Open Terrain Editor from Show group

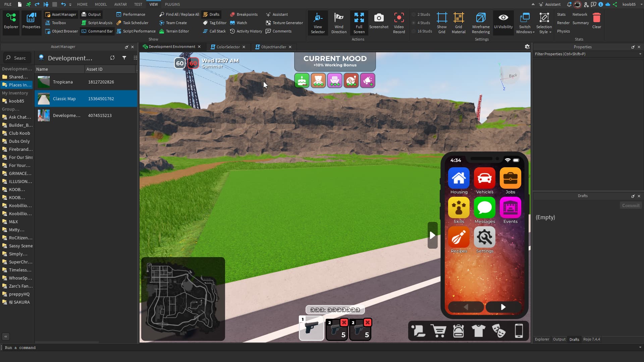[174, 31]
